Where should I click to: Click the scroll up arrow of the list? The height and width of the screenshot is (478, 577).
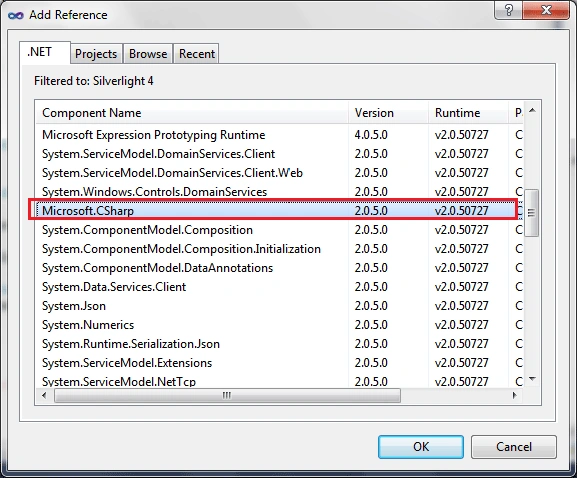pos(532,110)
